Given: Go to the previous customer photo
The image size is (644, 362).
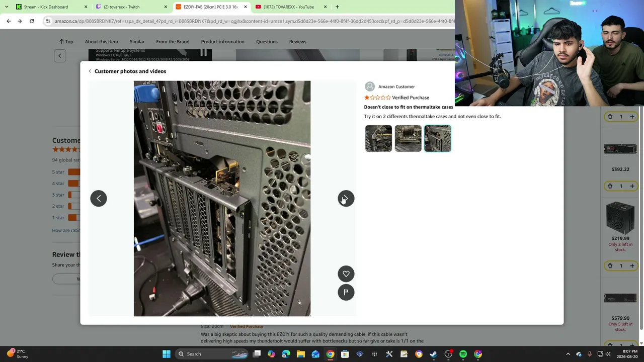Looking at the screenshot, I should coord(99,198).
